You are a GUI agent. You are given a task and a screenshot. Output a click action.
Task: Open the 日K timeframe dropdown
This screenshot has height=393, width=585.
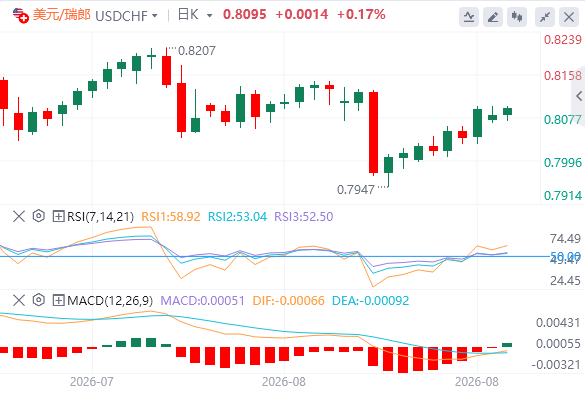195,15
